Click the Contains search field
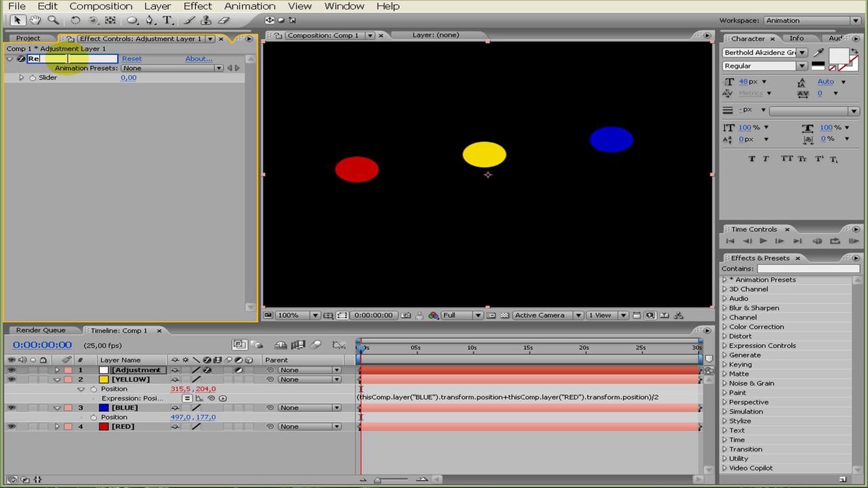The image size is (868, 488). click(808, 269)
